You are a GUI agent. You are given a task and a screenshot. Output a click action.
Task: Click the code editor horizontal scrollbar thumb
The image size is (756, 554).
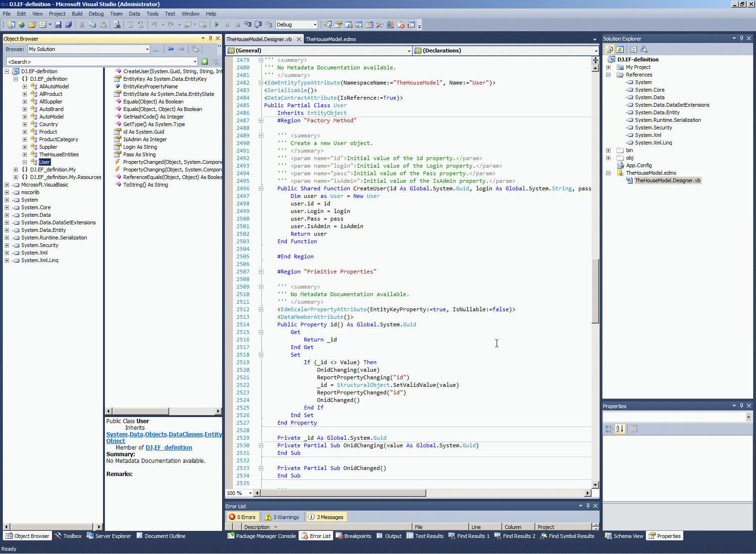[x=343, y=493]
